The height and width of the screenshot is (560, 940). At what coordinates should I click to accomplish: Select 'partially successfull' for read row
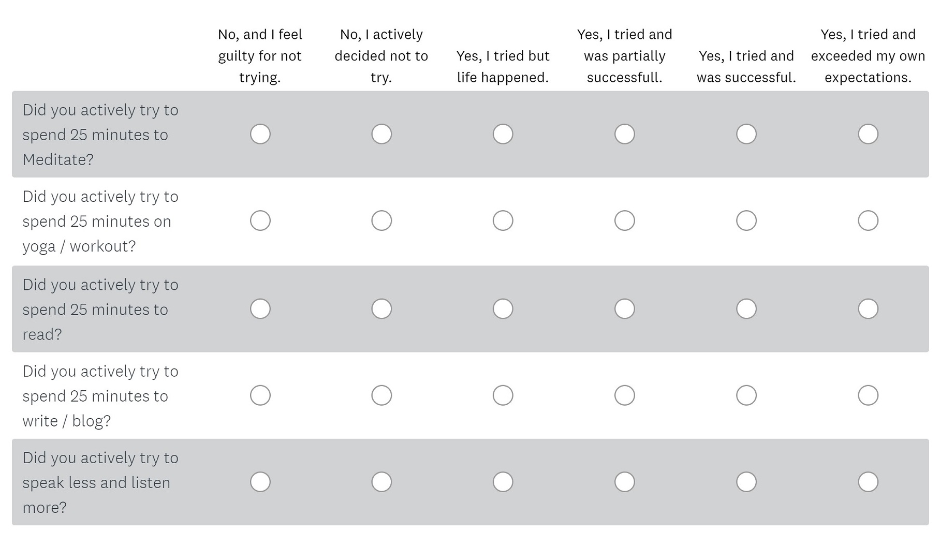(624, 309)
